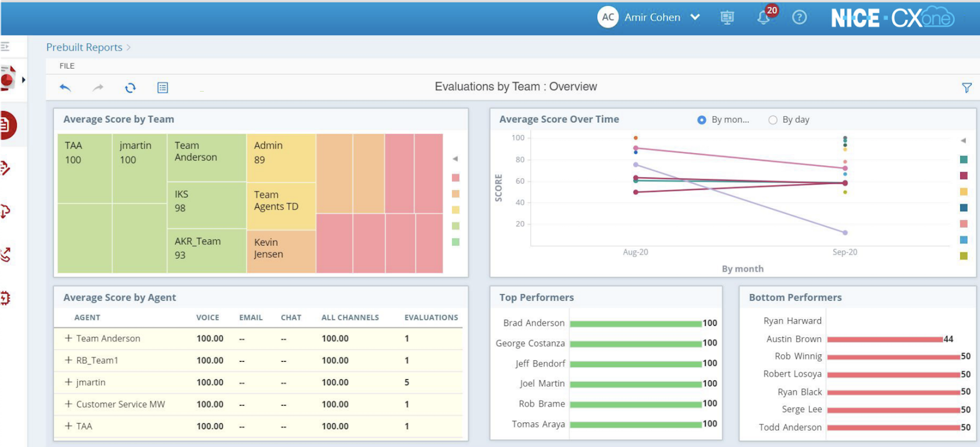Click the Amir Cohen user name

pos(652,17)
